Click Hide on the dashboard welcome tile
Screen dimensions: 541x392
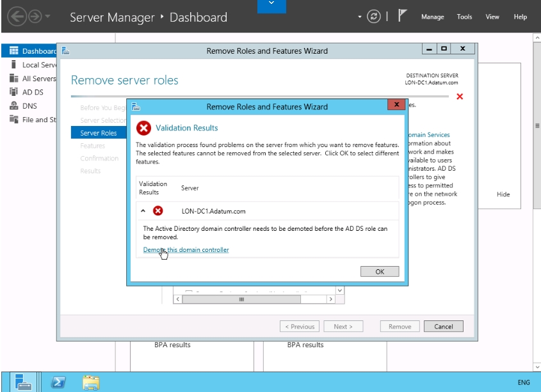[503, 194]
